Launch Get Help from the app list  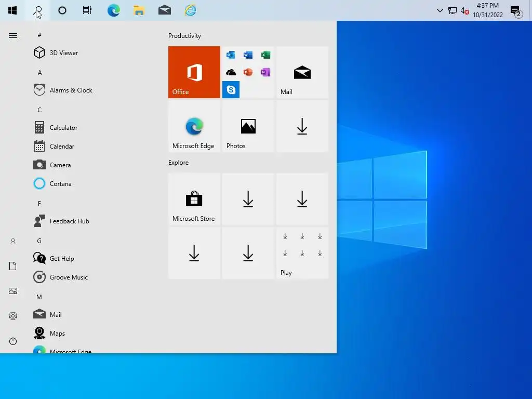[x=95, y=259]
